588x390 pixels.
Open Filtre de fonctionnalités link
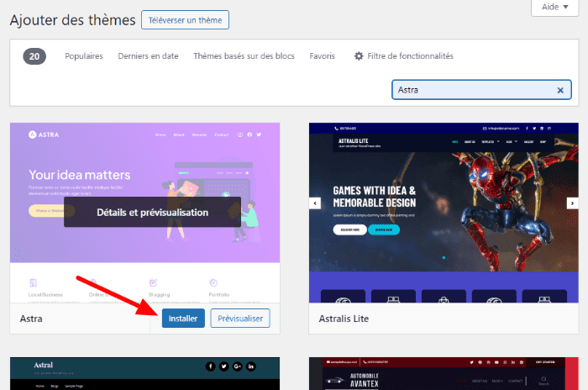[410, 56]
